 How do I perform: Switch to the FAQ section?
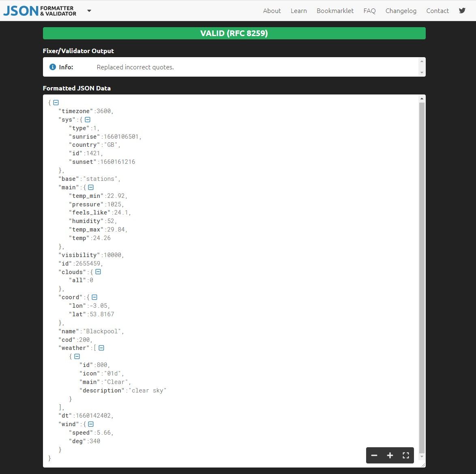(x=369, y=11)
